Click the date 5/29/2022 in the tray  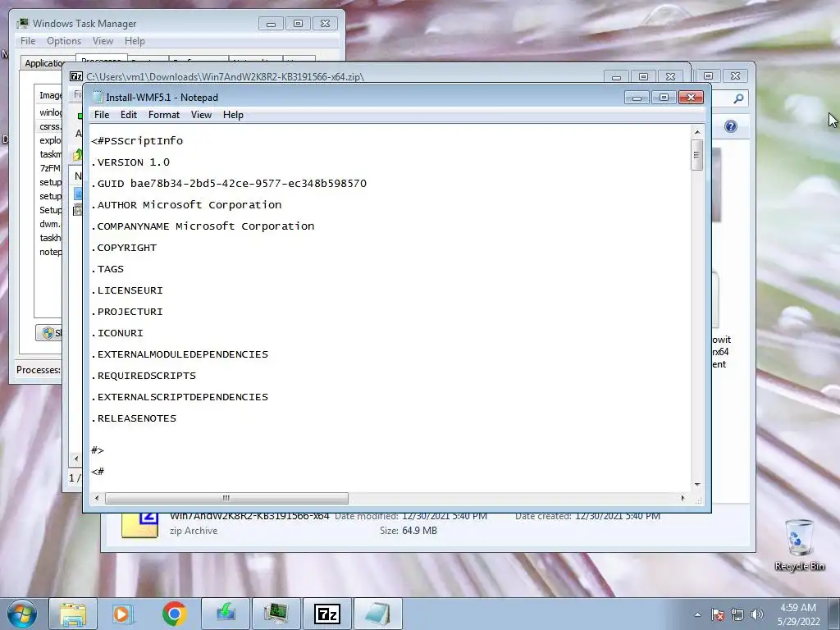pyautogui.click(x=798, y=622)
